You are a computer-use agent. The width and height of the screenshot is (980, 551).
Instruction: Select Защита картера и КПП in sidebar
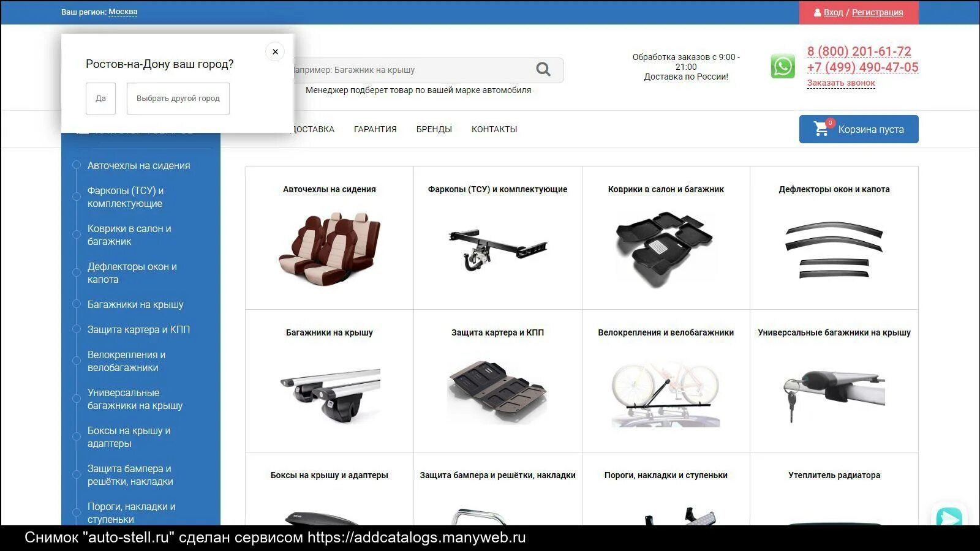[138, 329]
